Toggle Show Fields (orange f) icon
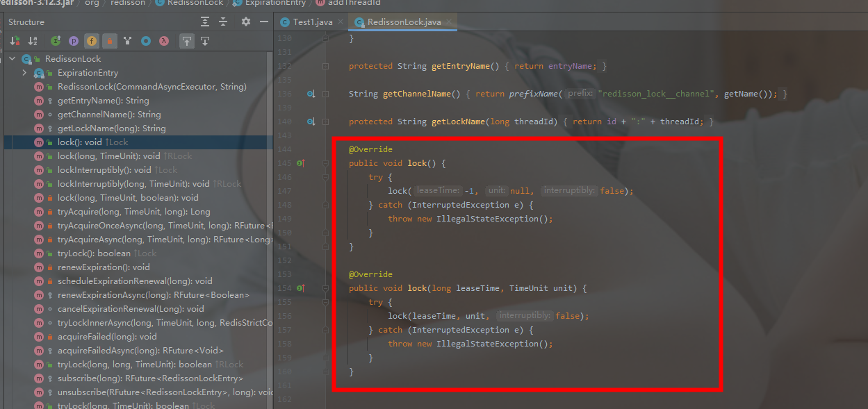This screenshot has width=868, height=409. point(92,41)
